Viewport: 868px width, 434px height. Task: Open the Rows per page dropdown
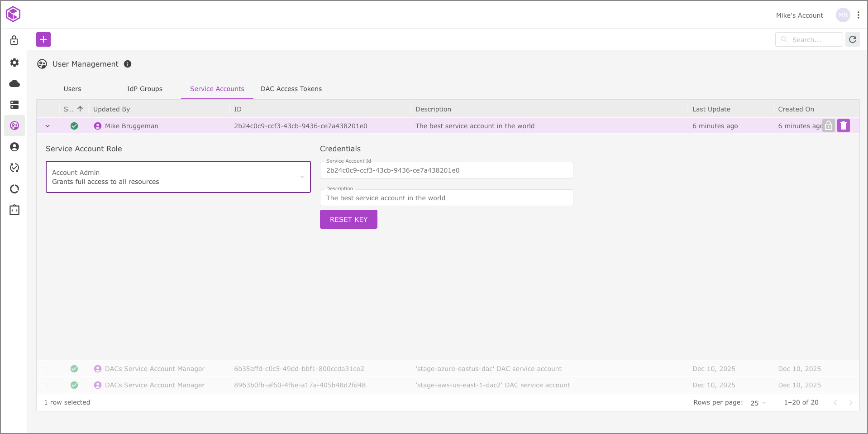[x=758, y=403]
